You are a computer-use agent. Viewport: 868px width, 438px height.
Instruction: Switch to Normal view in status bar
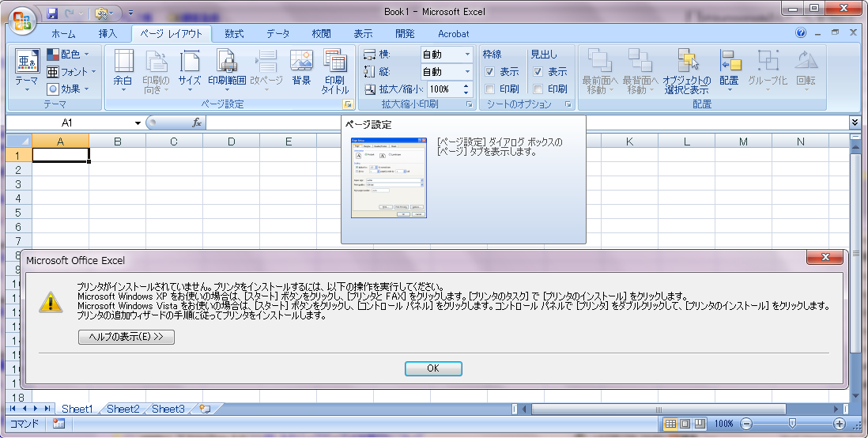(x=670, y=424)
